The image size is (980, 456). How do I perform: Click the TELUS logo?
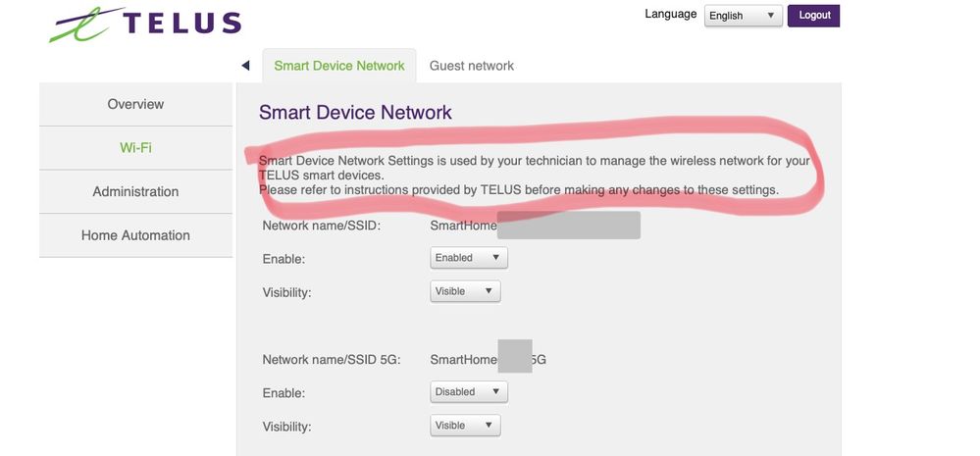[144, 25]
